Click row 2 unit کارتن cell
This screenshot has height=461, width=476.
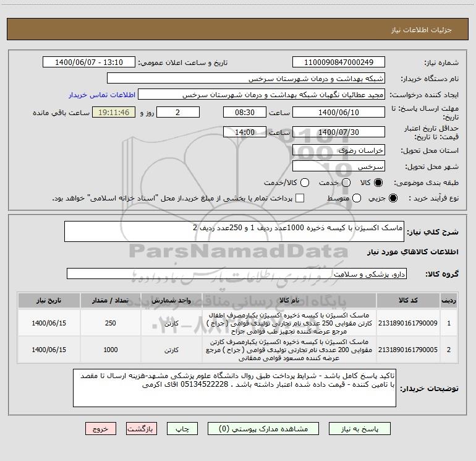coord(171,350)
